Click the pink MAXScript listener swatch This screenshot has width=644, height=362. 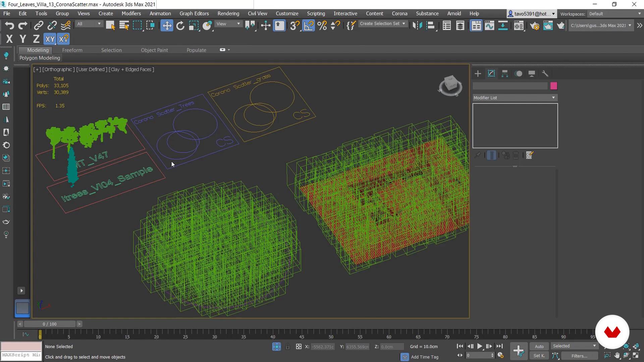click(21, 347)
